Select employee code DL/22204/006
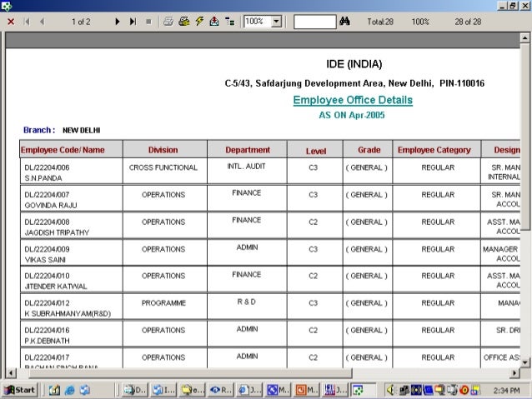The height and width of the screenshot is (399, 532). (48, 167)
